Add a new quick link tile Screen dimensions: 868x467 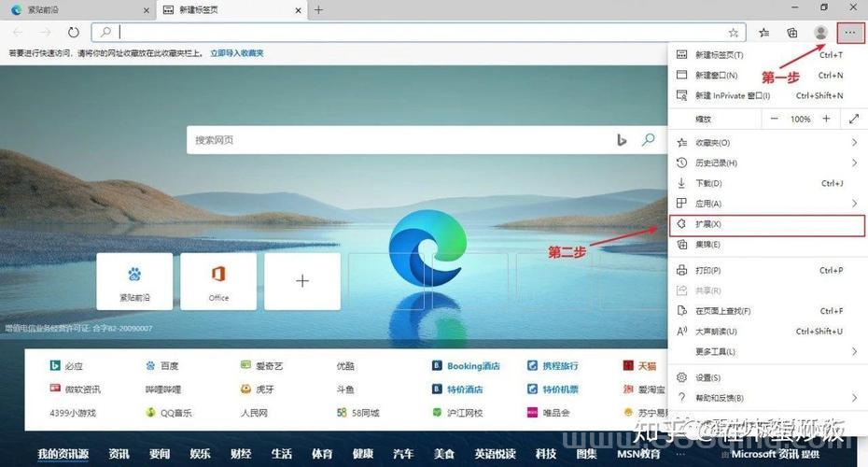(x=302, y=281)
